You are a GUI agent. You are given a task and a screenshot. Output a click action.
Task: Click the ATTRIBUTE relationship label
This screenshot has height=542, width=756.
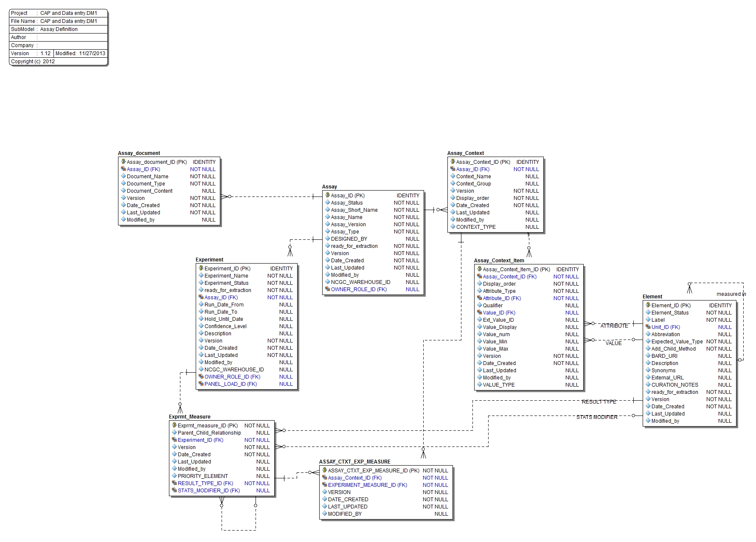tap(614, 326)
